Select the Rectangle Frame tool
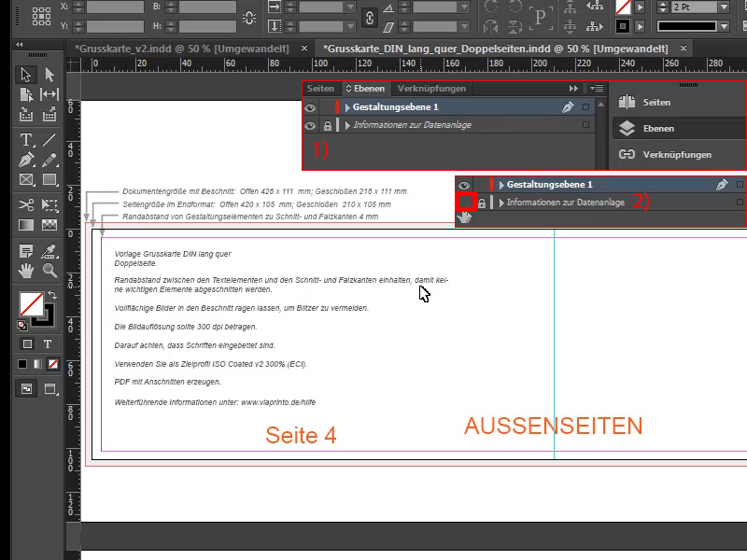 click(x=26, y=180)
